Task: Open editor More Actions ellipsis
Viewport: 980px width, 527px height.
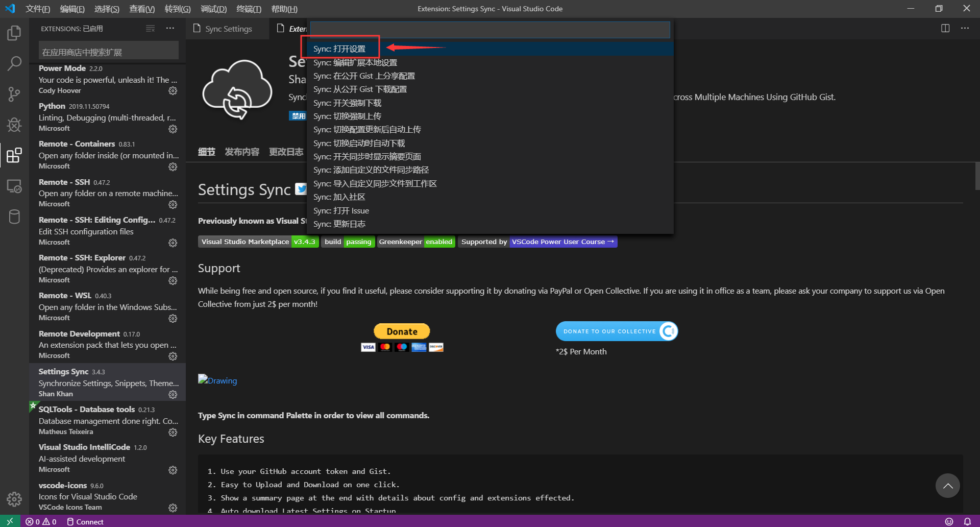Action: click(x=965, y=28)
